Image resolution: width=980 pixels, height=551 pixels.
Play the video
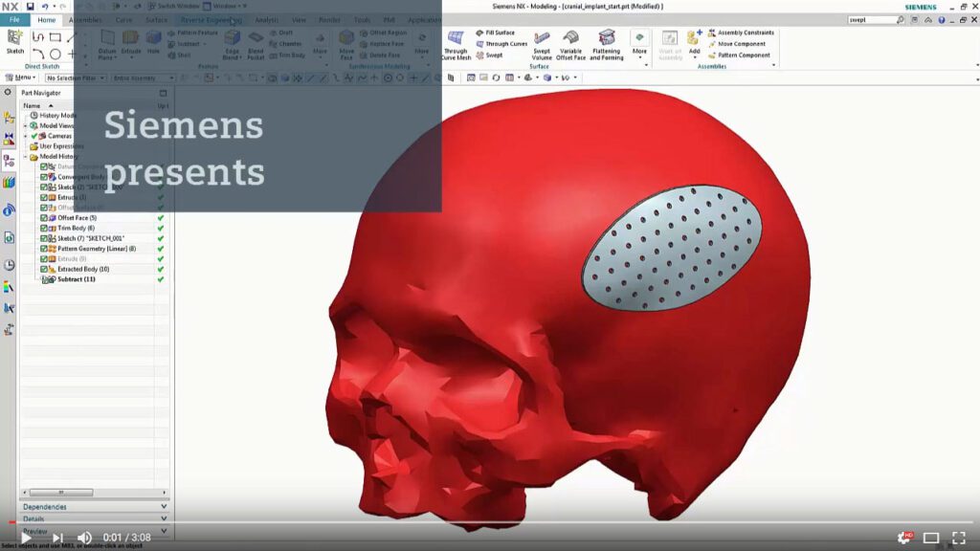click(26, 538)
